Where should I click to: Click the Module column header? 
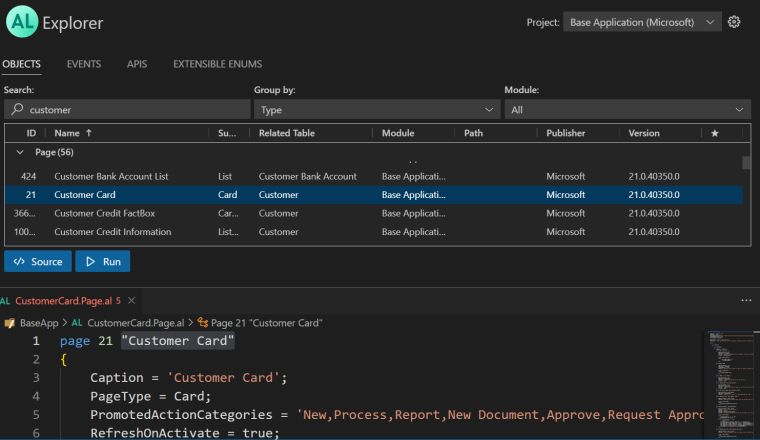398,133
